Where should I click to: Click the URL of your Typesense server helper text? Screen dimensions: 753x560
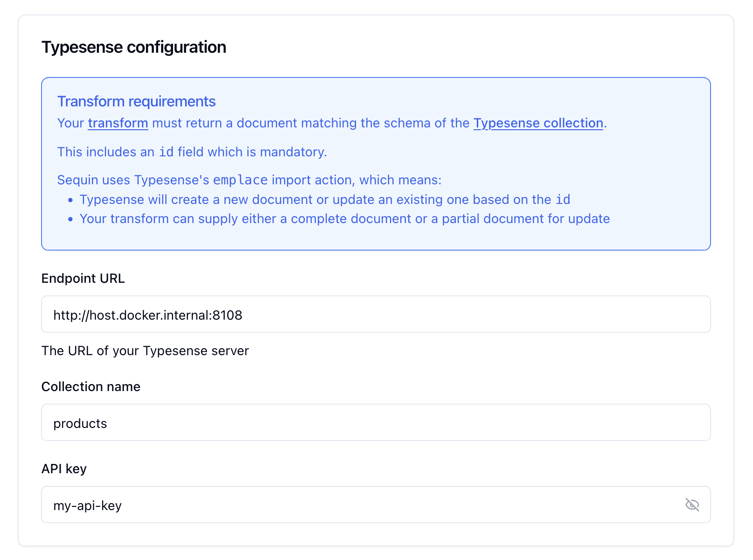coord(145,350)
